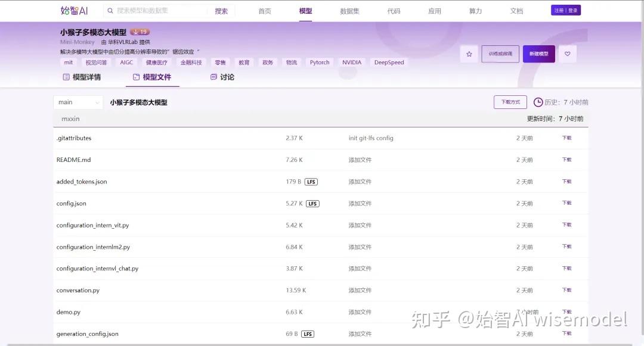Open the 数据集 menu item

point(348,10)
